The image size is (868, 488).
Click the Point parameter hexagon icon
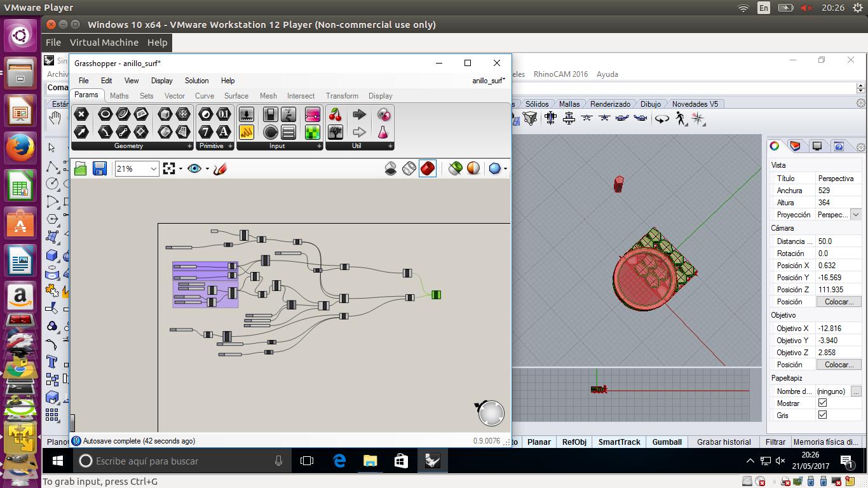tap(81, 114)
